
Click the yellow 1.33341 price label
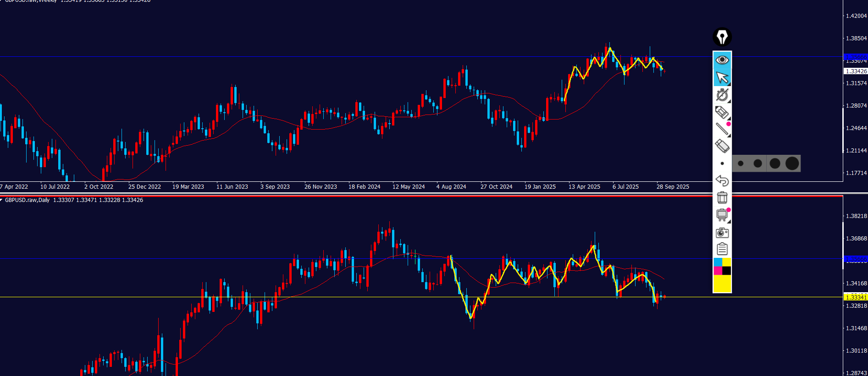click(x=855, y=297)
